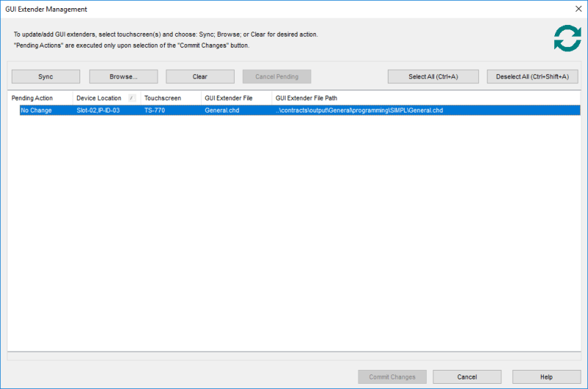
Task: Sort by the Touchscreen column header
Action: pyautogui.click(x=163, y=98)
